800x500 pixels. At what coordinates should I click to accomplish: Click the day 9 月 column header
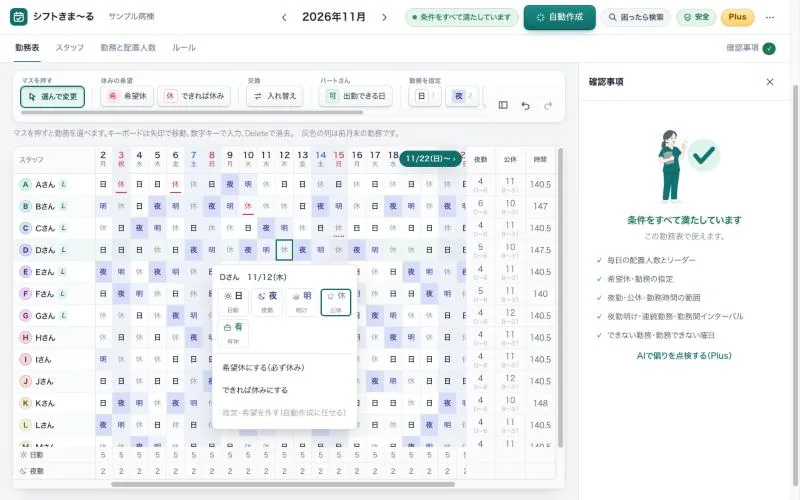click(x=230, y=159)
